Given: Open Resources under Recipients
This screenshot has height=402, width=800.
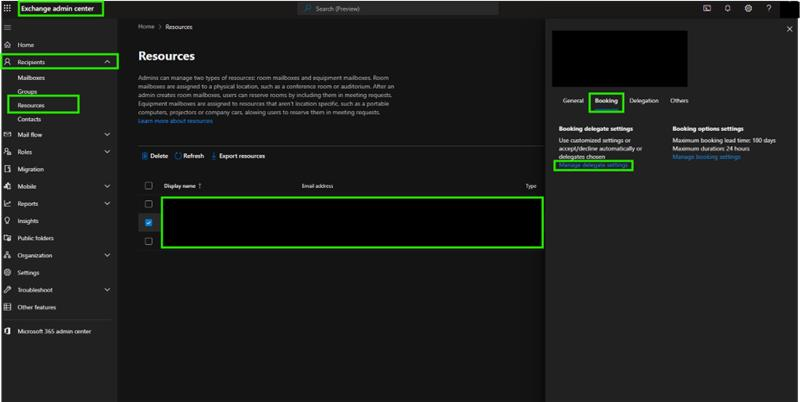Looking at the screenshot, I should point(31,106).
